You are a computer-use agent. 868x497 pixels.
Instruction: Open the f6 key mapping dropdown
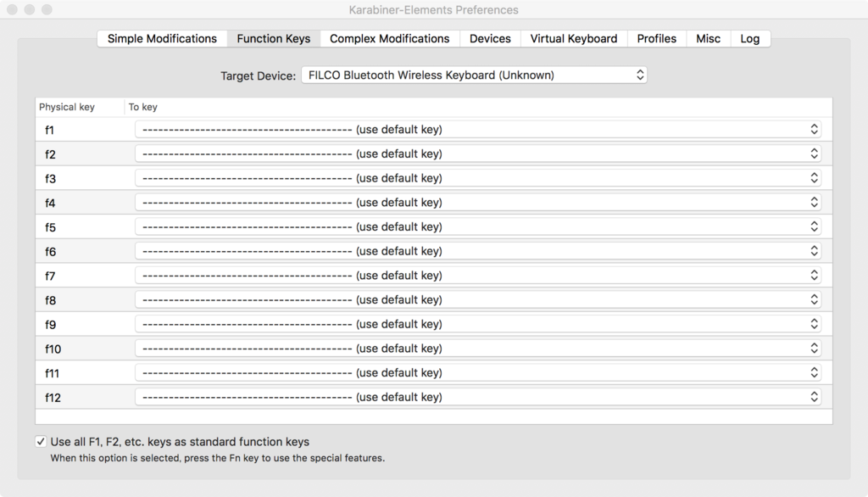tap(478, 251)
